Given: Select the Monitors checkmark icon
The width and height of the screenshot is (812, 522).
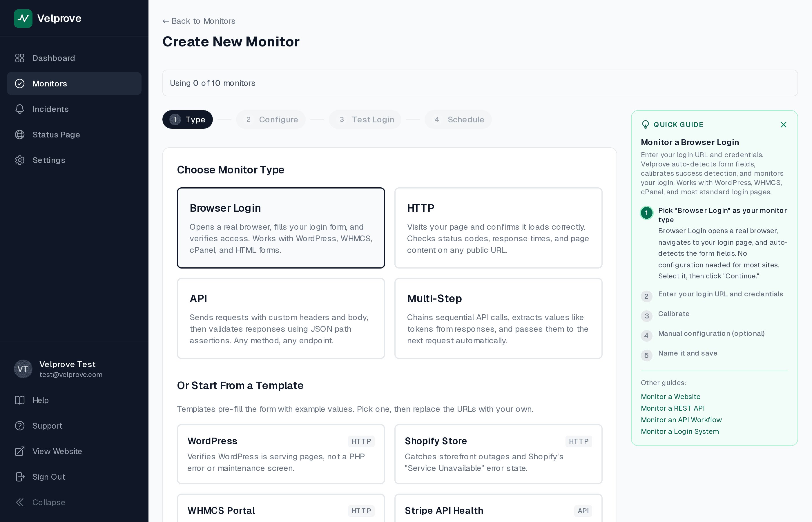Looking at the screenshot, I should pyautogui.click(x=20, y=84).
